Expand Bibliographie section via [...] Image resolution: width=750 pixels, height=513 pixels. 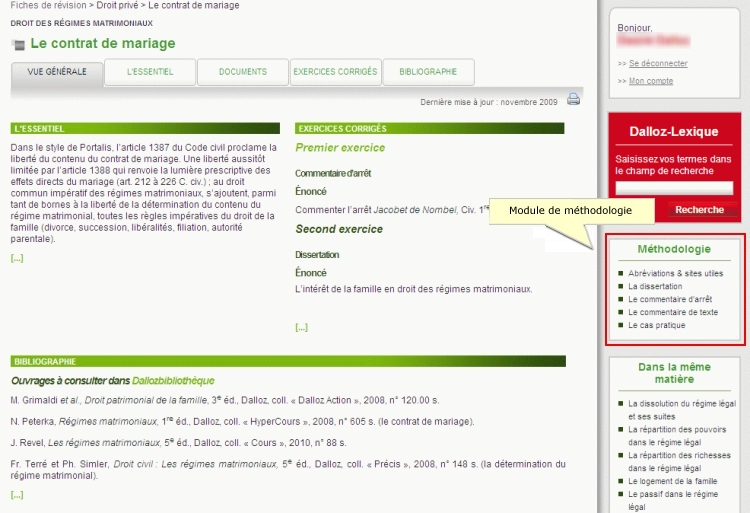point(17,495)
